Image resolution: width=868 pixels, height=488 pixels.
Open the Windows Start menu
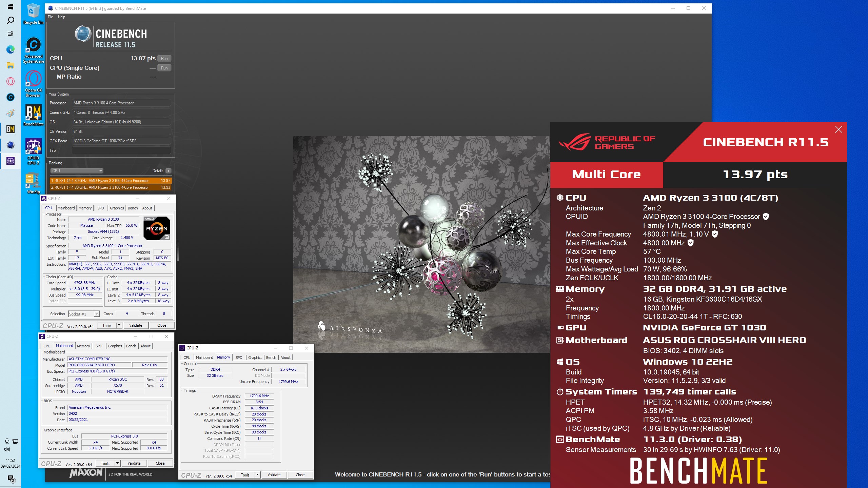pyautogui.click(x=11, y=7)
